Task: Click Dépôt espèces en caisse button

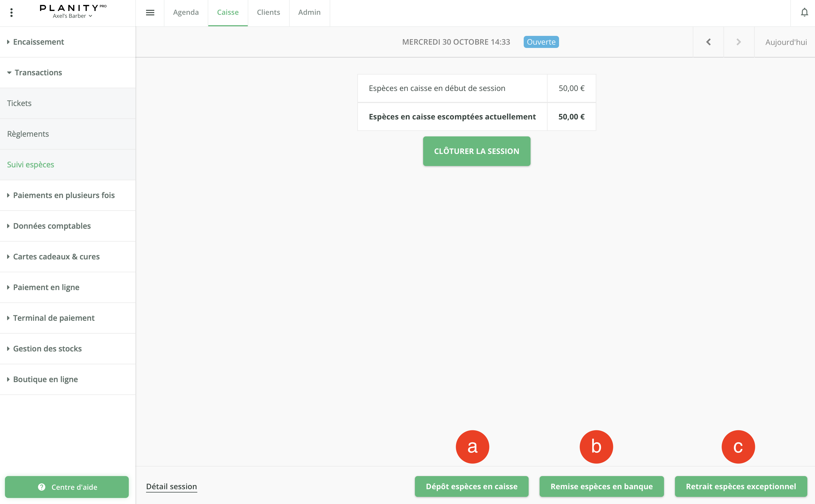Action: [472, 486]
